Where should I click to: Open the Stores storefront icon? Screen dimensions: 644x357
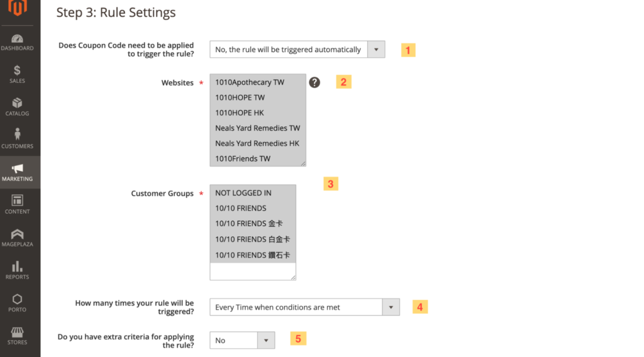click(x=17, y=333)
